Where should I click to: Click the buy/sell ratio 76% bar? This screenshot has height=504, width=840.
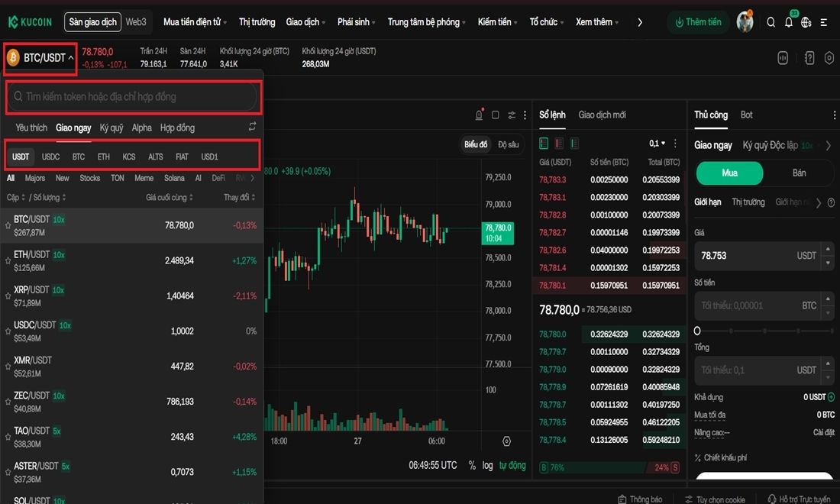coord(593,467)
